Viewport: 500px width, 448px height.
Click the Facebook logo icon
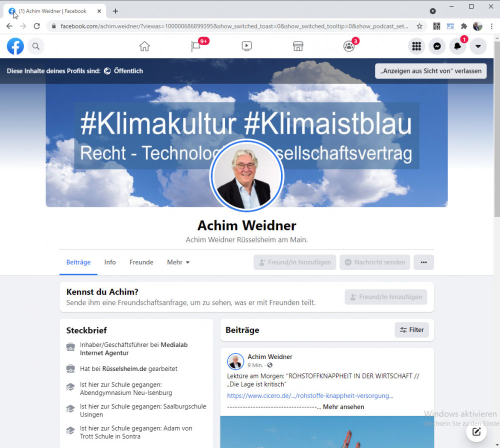(x=15, y=46)
